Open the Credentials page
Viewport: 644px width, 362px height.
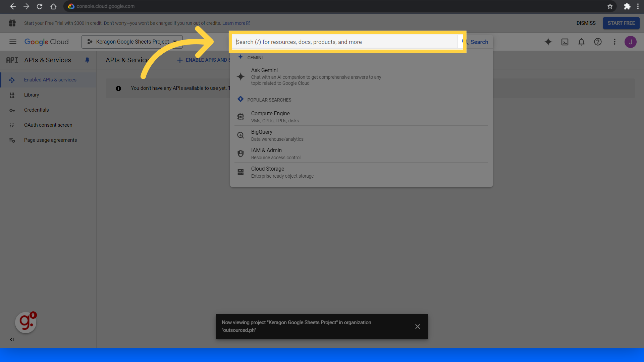click(x=48, y=110)
